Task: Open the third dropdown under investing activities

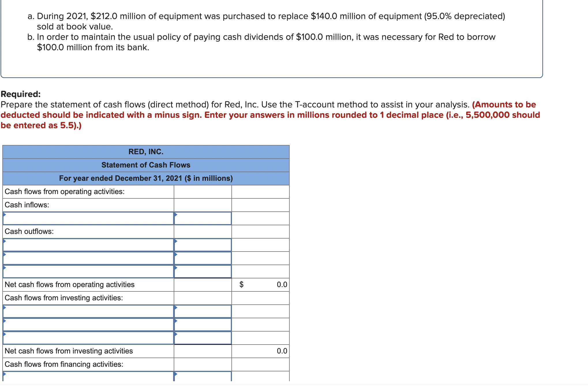Action: [x=87, y=338]
